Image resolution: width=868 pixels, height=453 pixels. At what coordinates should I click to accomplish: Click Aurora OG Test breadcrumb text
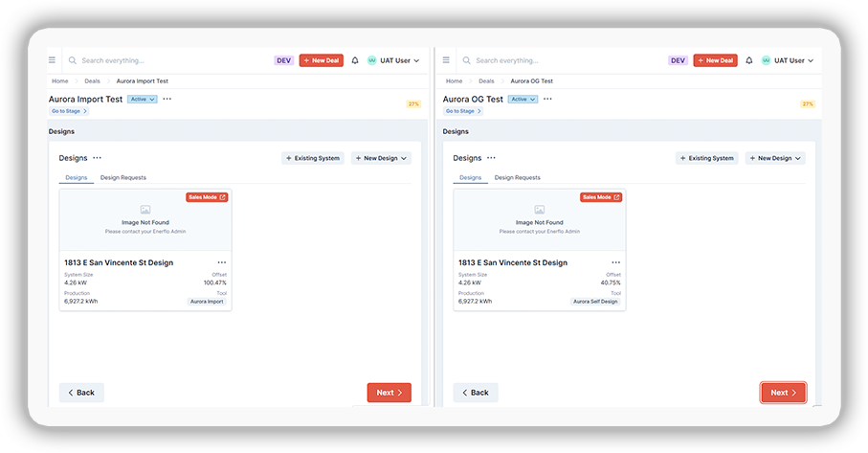(531, 80)
